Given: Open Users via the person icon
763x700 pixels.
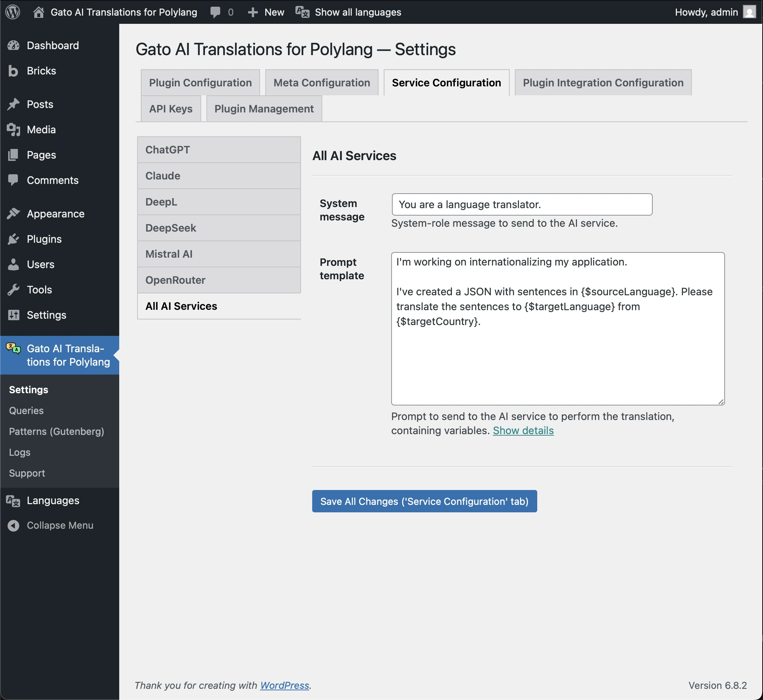Looking at the screenshot, I should [13, 264].
